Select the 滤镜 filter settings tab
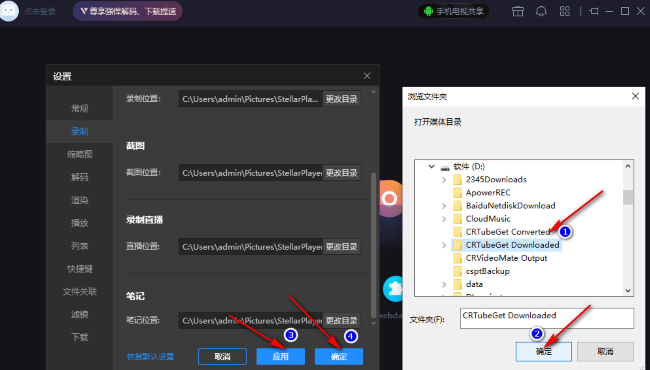This screenshot has width=650, height=370. (x=80, y=314)
